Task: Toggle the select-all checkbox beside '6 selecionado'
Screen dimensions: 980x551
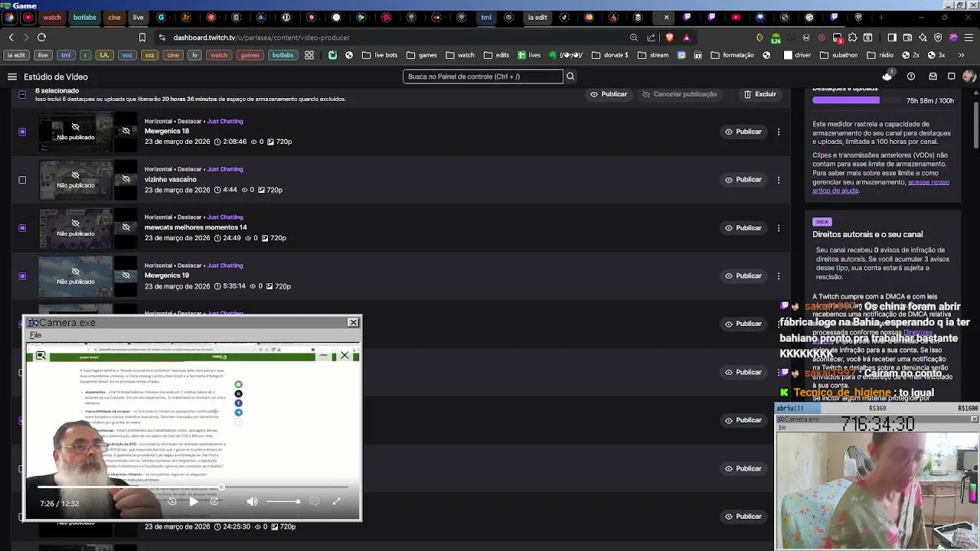Action: click(22, 94)
